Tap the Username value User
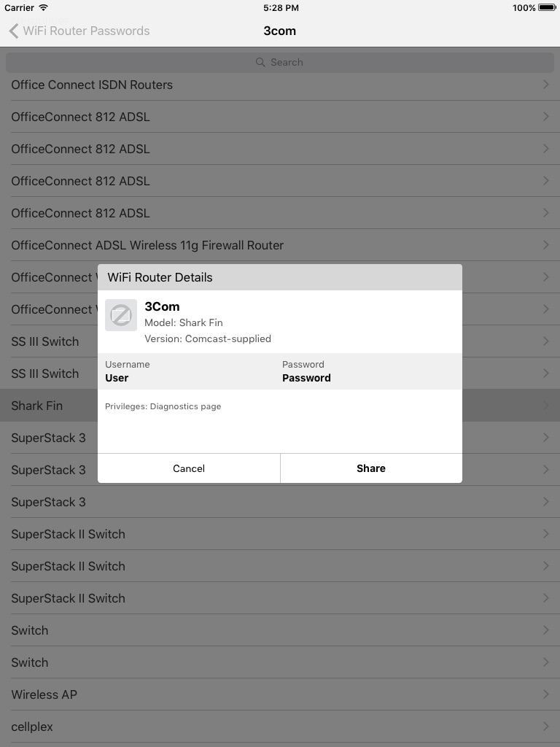Image resolution: width=560 pixels, height=747 pixels. tap(117, 378)
